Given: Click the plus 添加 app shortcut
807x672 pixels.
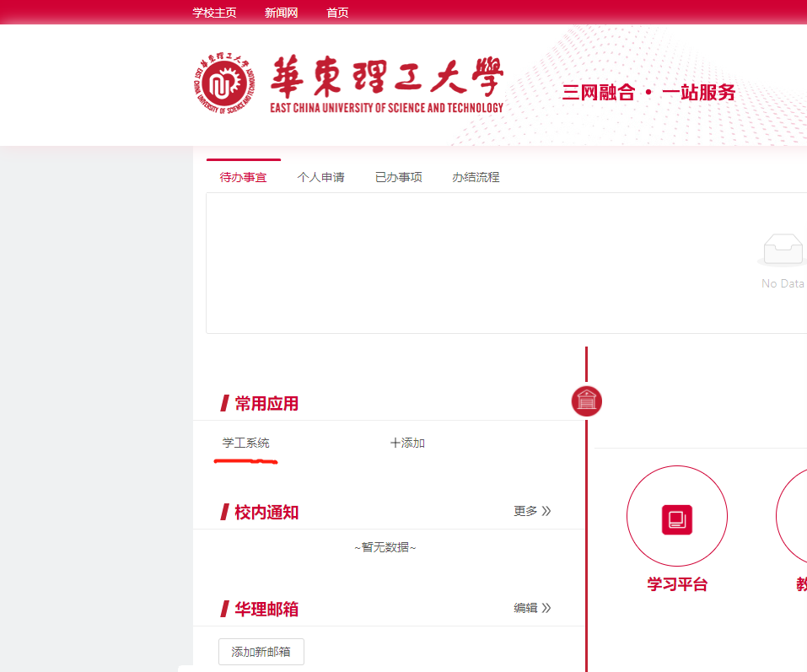Looking at the screenshot, I should (x=407, y=443).
